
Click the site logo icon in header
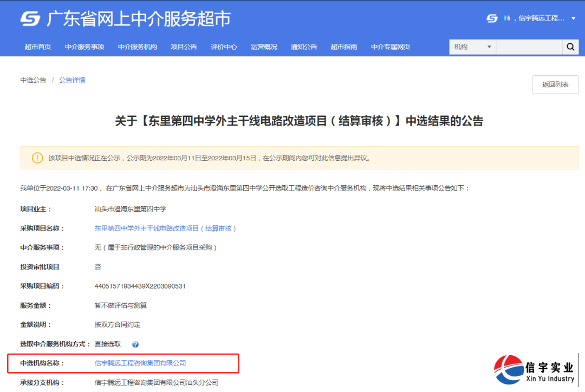point(30,19)
